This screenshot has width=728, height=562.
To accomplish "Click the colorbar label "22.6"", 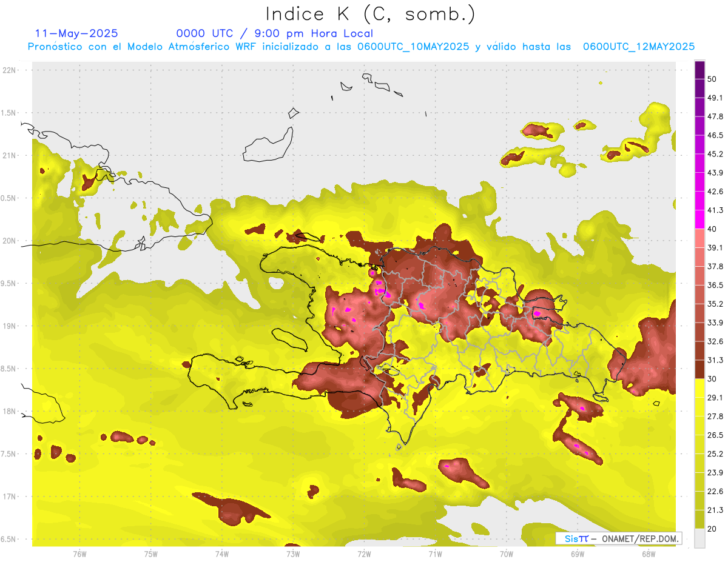I will [715, 492].
